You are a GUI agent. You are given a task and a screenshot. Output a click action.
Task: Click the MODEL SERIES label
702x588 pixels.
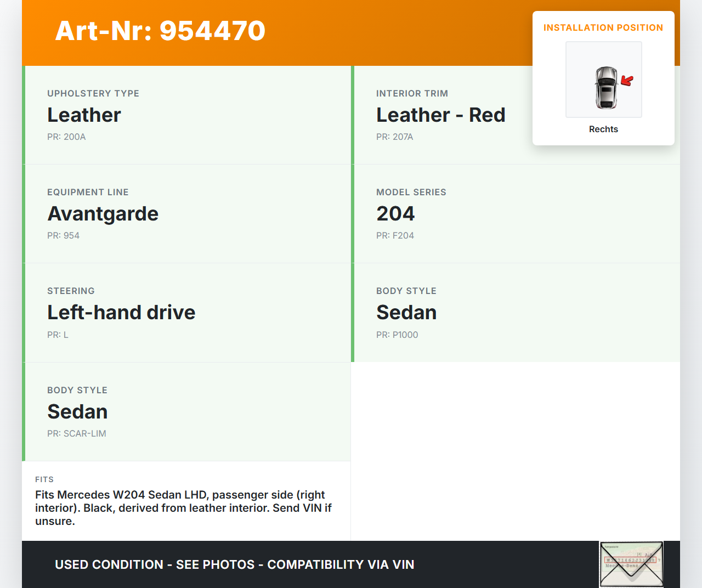coord(411,192)
